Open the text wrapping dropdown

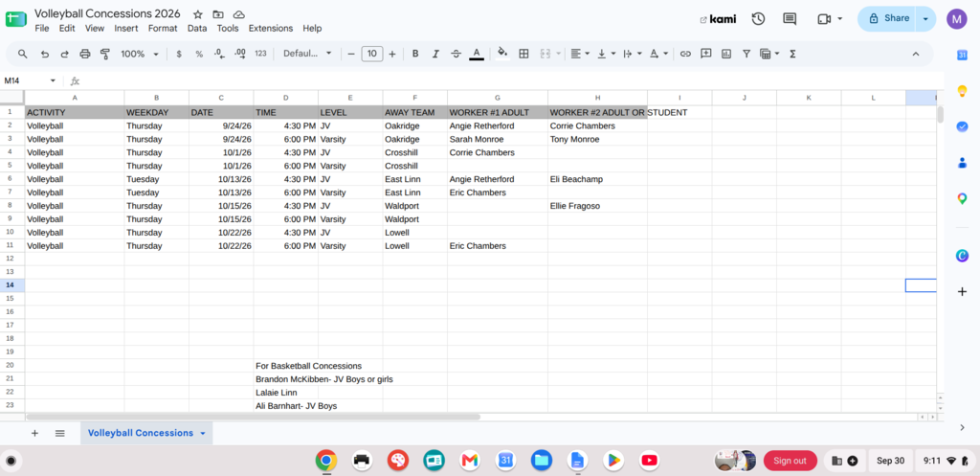click(x=633, y=54)
